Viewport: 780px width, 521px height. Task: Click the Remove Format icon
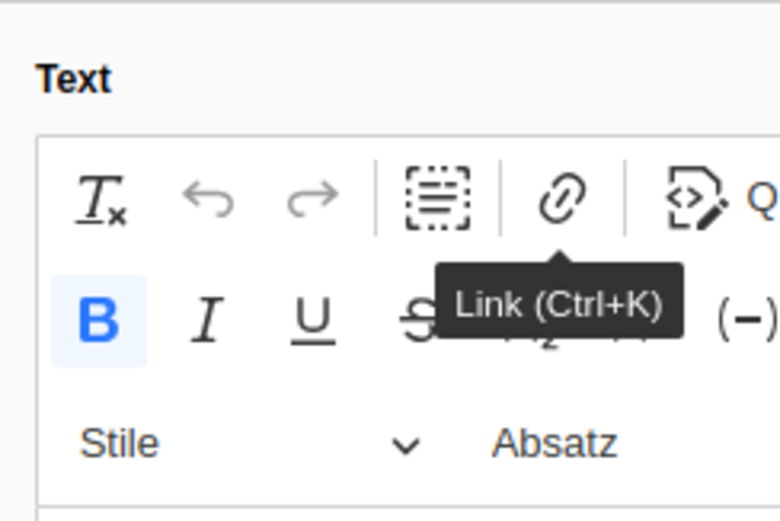coord(101,199)
